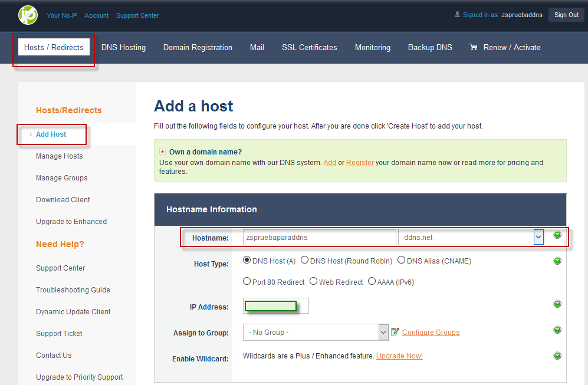Open Upgrade to Enhanced in sidebar
Screen dimensions: 588x385
tap(71, 221)
